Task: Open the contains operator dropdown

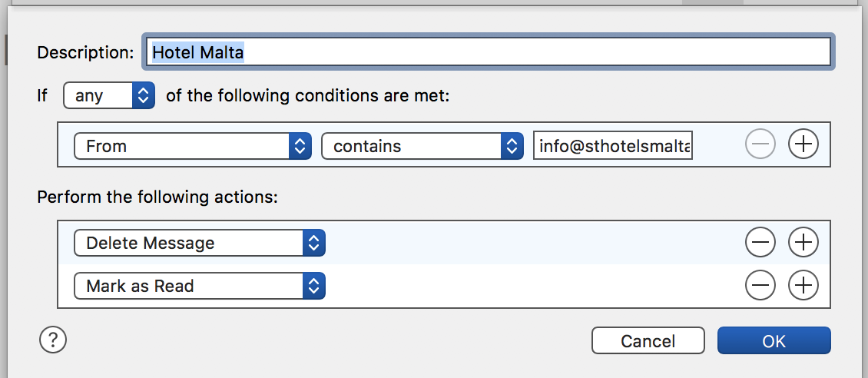Action: [x=422, y=146]
